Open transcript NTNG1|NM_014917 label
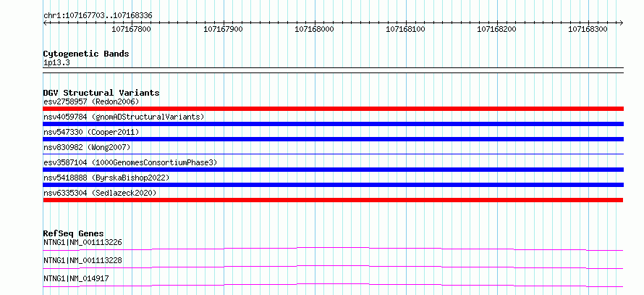Image resolution: width=644 pixels, height=295 pixels. [x=76, y=278]
